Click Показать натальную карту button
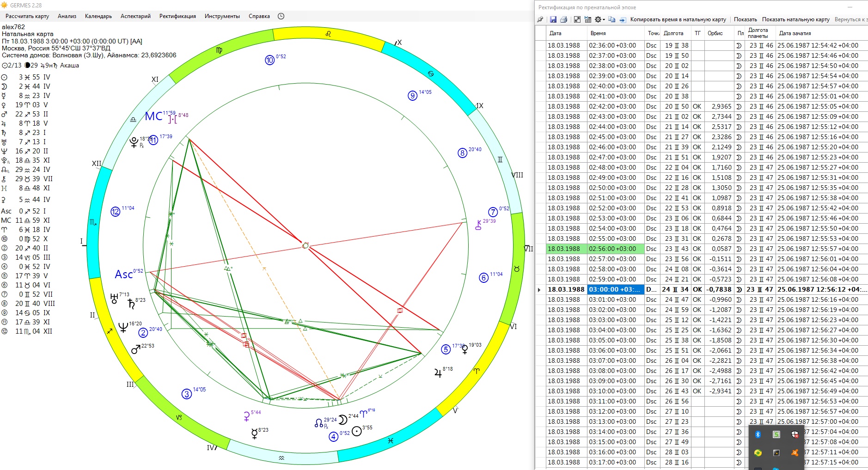 (x=795, y=19)
